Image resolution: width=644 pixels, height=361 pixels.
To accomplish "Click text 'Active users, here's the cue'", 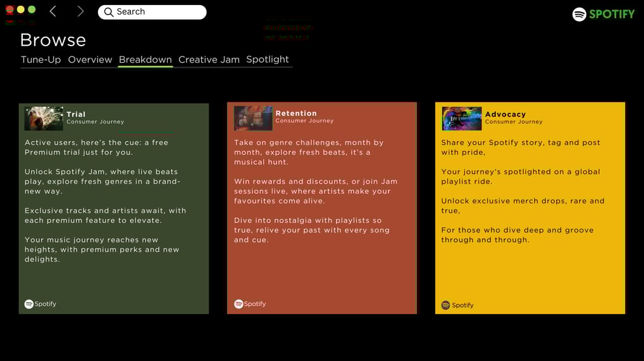I will point(82,142).
